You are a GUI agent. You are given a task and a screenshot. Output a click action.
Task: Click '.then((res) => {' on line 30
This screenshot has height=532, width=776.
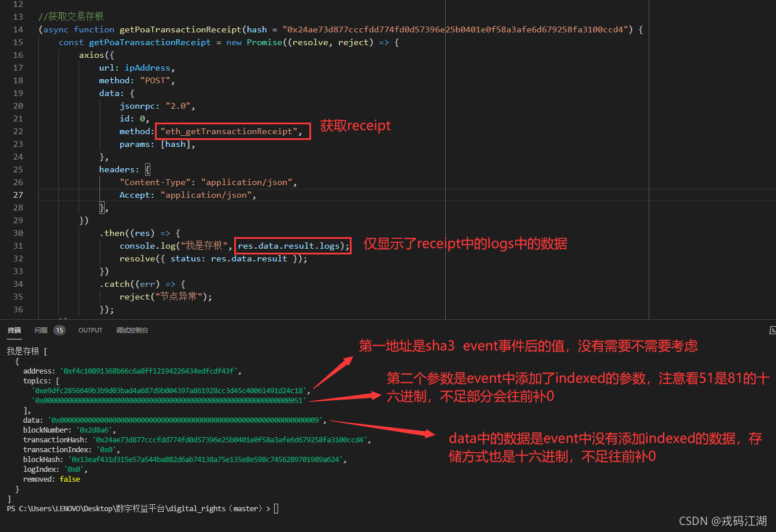pyautogui.click(x=140, y=233)
